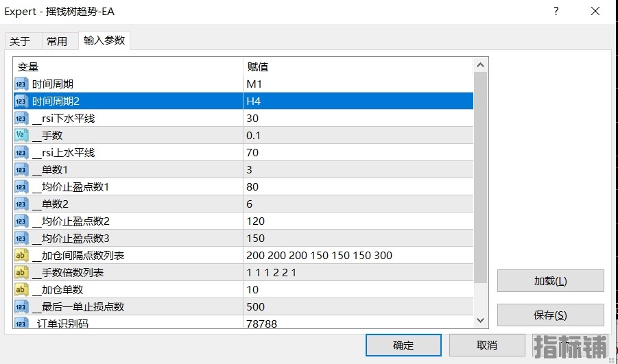Open the help question mark button
The image size is (618, 364).
pyautogui.click(x=556, y=12)
